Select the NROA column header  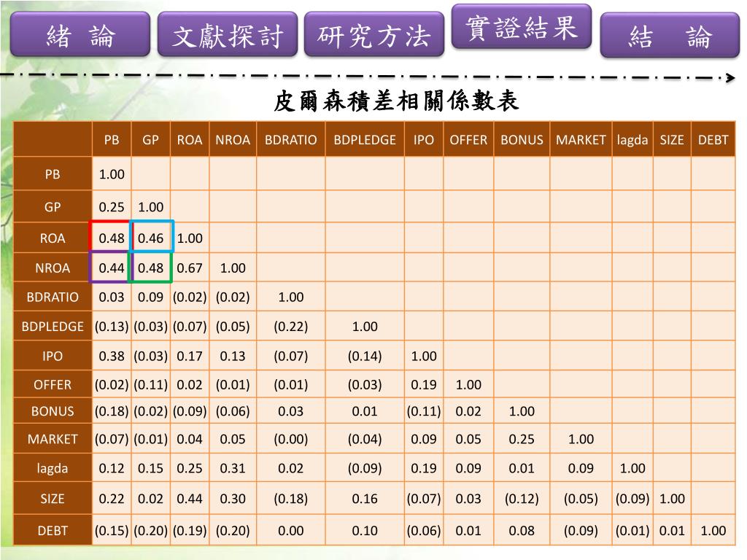coord(233,139)
